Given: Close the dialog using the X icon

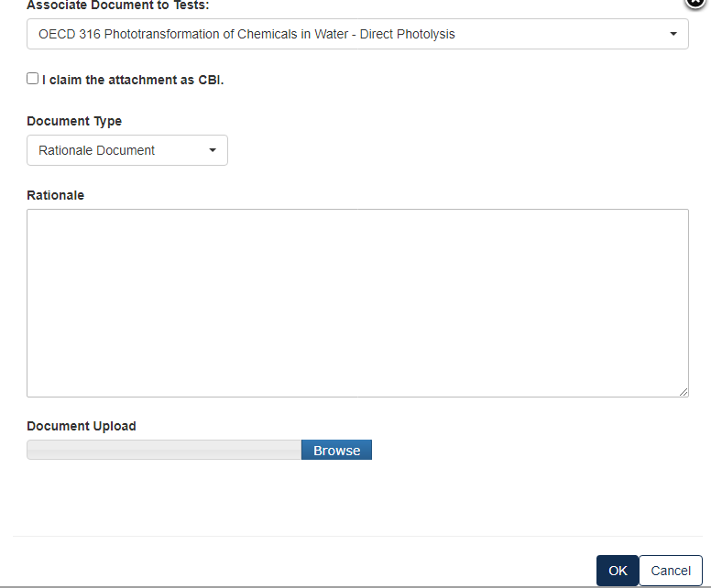Looking at the screenshot, I should coord(696,3).
